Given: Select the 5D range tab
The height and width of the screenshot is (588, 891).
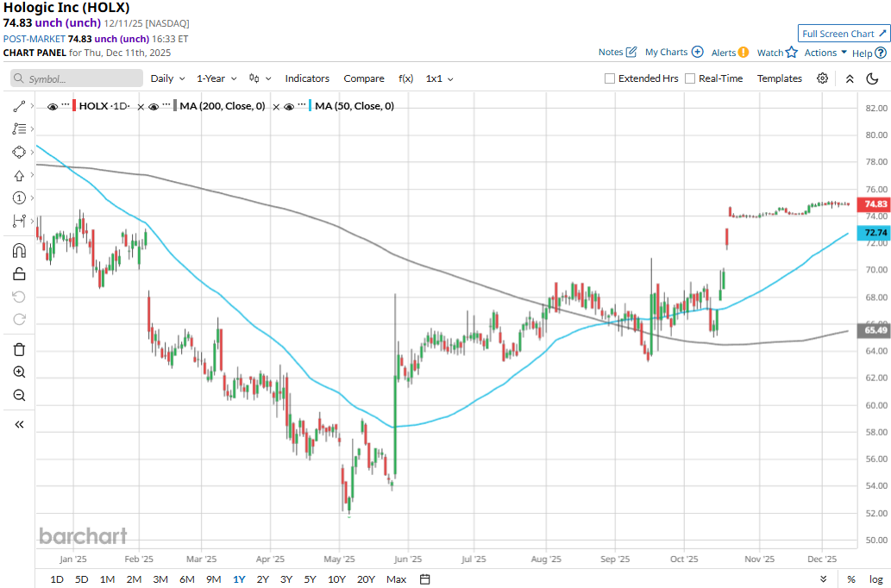Looking at the screenshot, I should (x=82, y=579).
